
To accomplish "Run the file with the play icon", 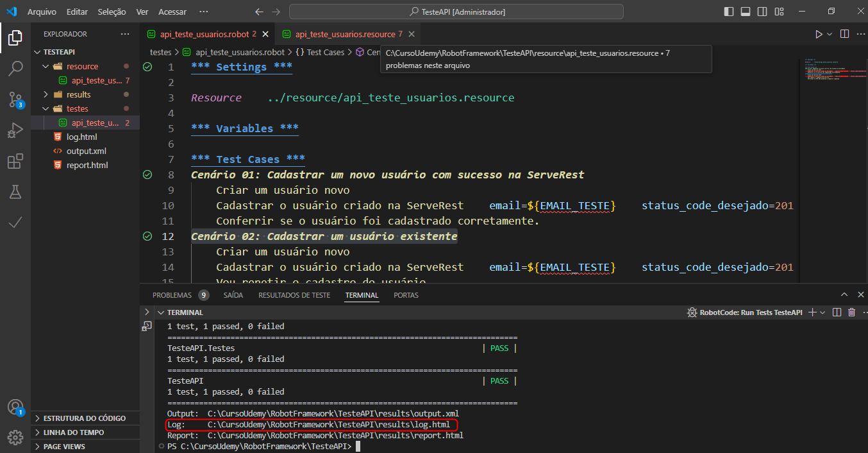I will 819,34.
